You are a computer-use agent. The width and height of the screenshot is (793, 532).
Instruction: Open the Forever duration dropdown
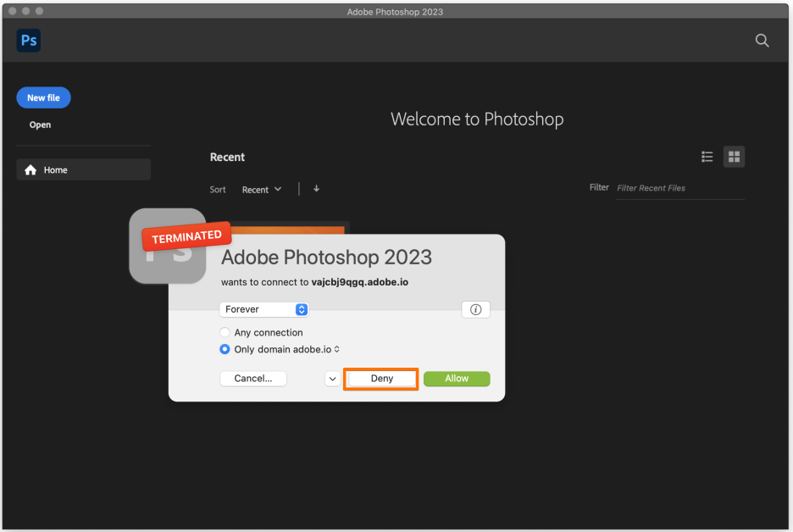(x=264, y=309)
